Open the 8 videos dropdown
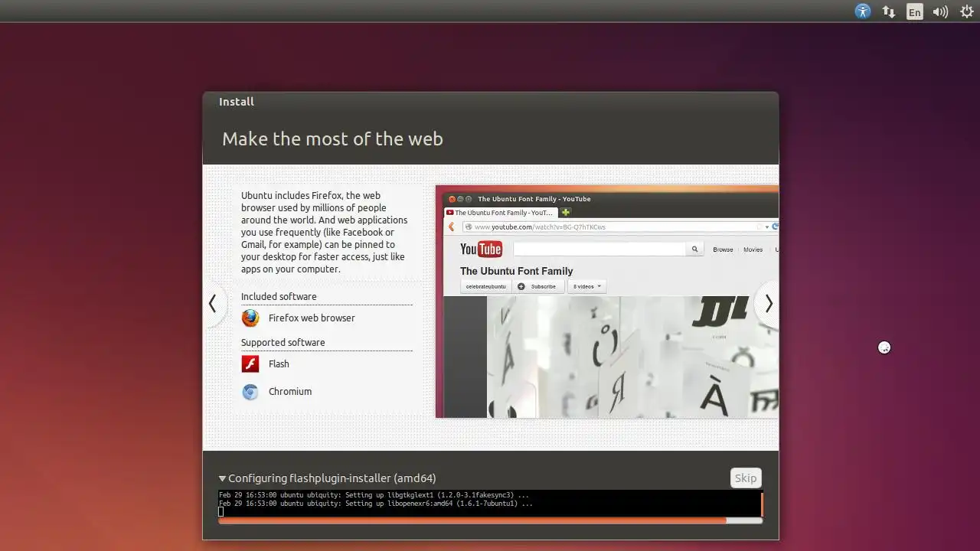This screenshot has width=980, height=551. click(x=586, y=286)
